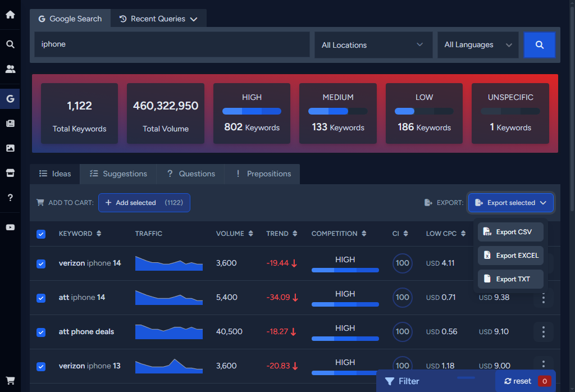The height and width of the screenshot is (392, 575).
Task: Expand the Recent Queries dropdown
Action: pos(158,19)
